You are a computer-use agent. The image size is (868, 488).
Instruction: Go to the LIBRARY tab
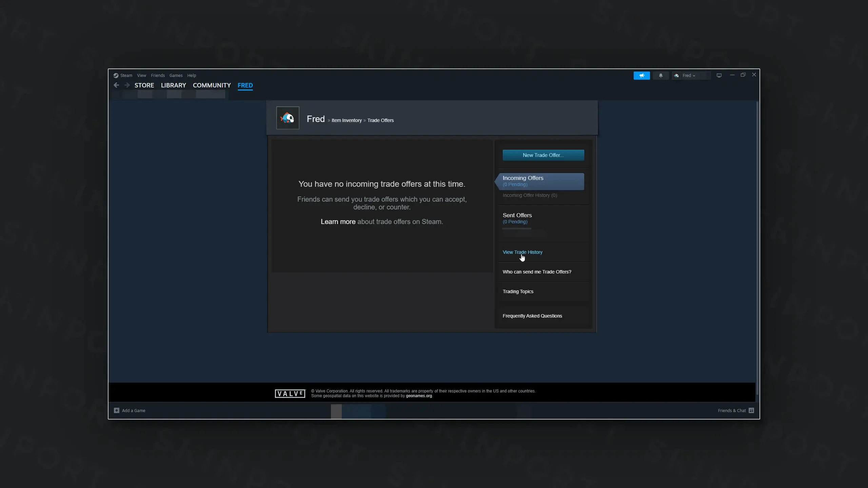point(173,85)
